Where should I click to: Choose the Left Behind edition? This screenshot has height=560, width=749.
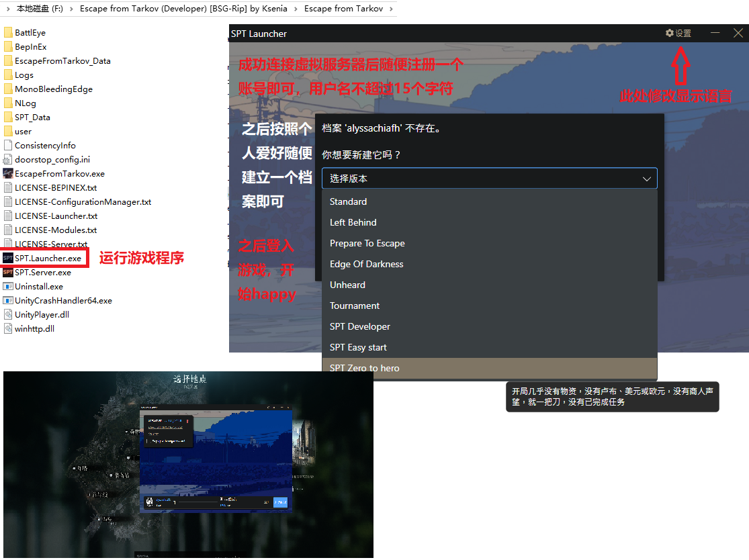click(x=490, y=222)
